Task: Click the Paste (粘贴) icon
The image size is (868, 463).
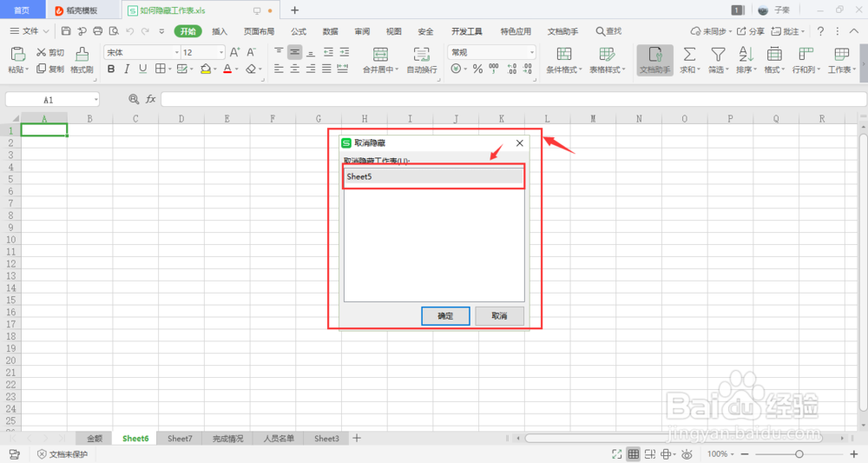Action: point(17,54)
